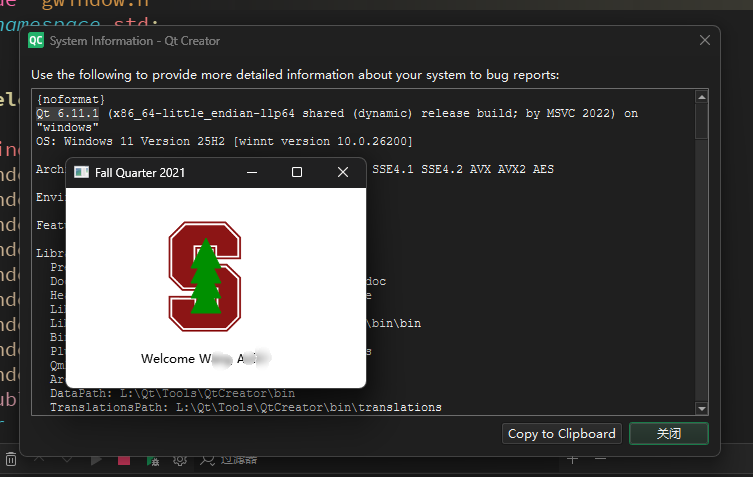Click "OS: Windows 11 Version 25H2" line

coord(224,141)
